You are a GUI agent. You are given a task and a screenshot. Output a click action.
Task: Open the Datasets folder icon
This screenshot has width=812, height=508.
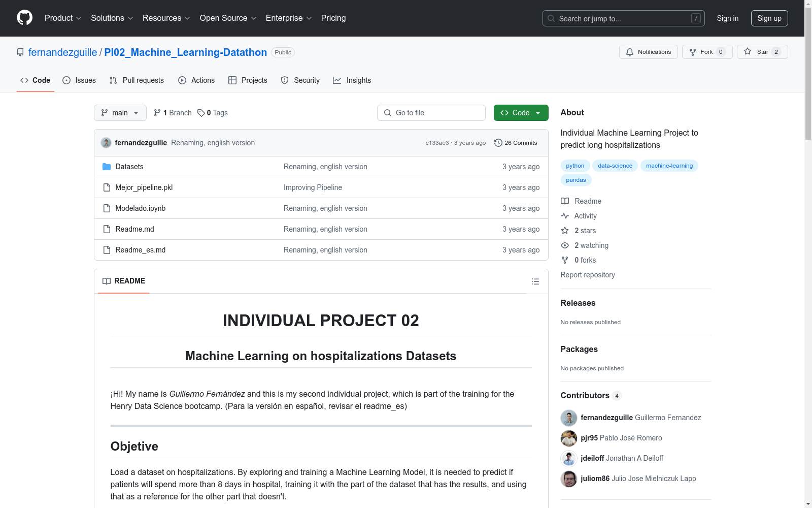107,167
